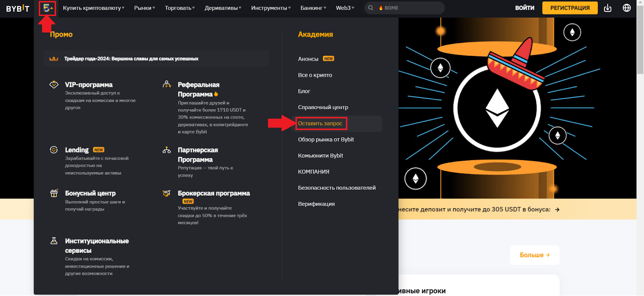Open the Брокерская программа link
Image resolution: width=644 pixels, height=296 pixels.
point(214,193)
